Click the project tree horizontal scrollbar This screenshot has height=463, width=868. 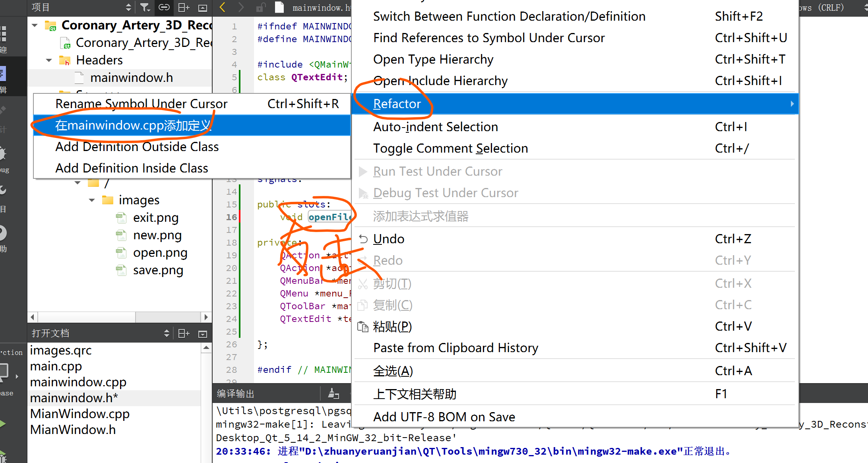pos(87,317)
